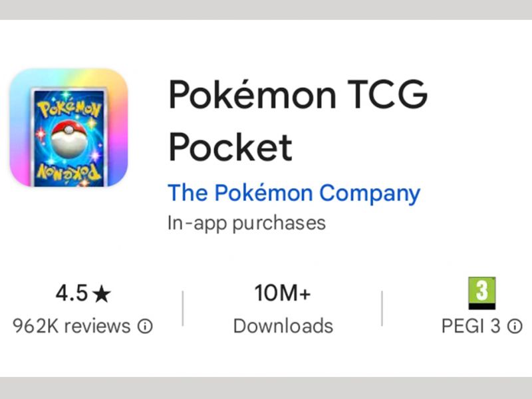Click the green PEGI 3 badge
The height and width of the screenshot is (399, 532).
coord(481,293)
